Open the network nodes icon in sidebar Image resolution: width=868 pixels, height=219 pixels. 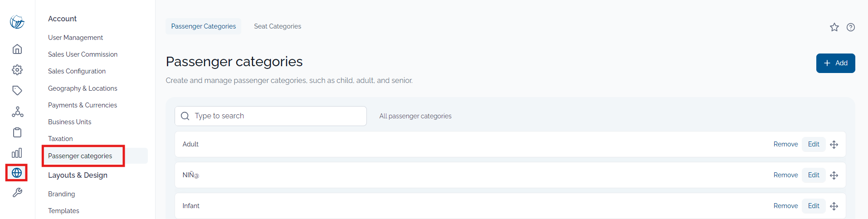click(17, 112)
